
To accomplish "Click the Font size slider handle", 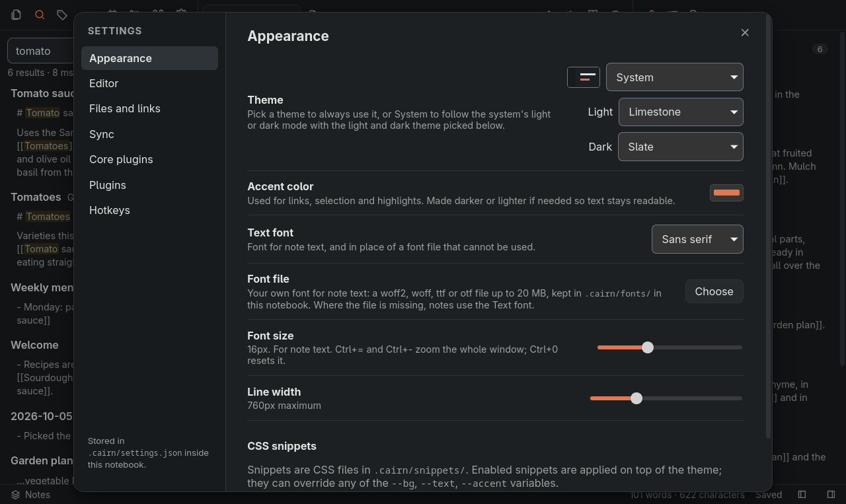I will tap(648, 347).
